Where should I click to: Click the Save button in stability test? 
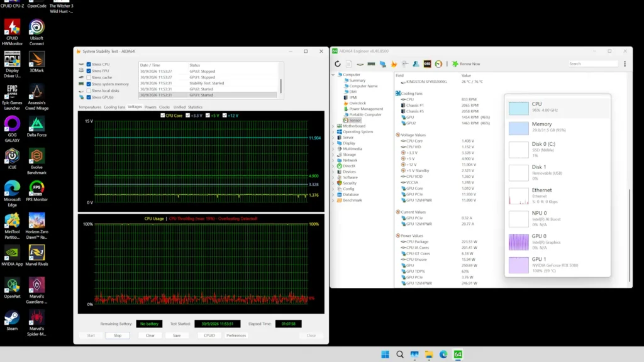point(177,336)
